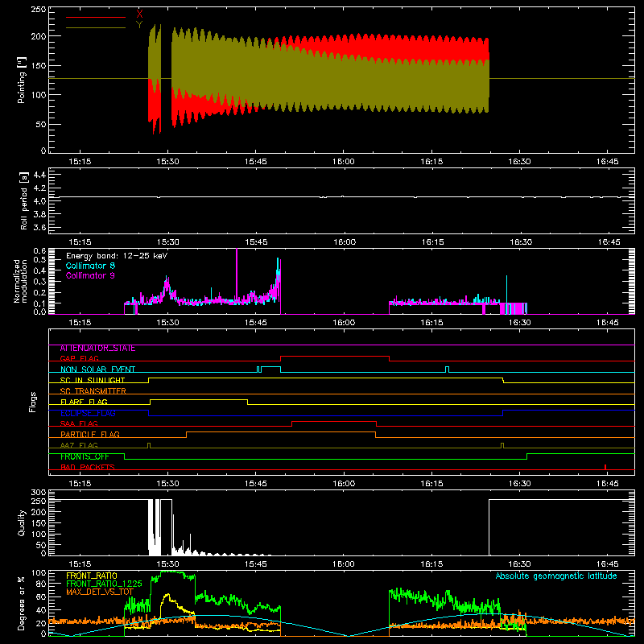Click the Pointing axis label
Viewport: 644px width, 644px height.
coord(22,80)
